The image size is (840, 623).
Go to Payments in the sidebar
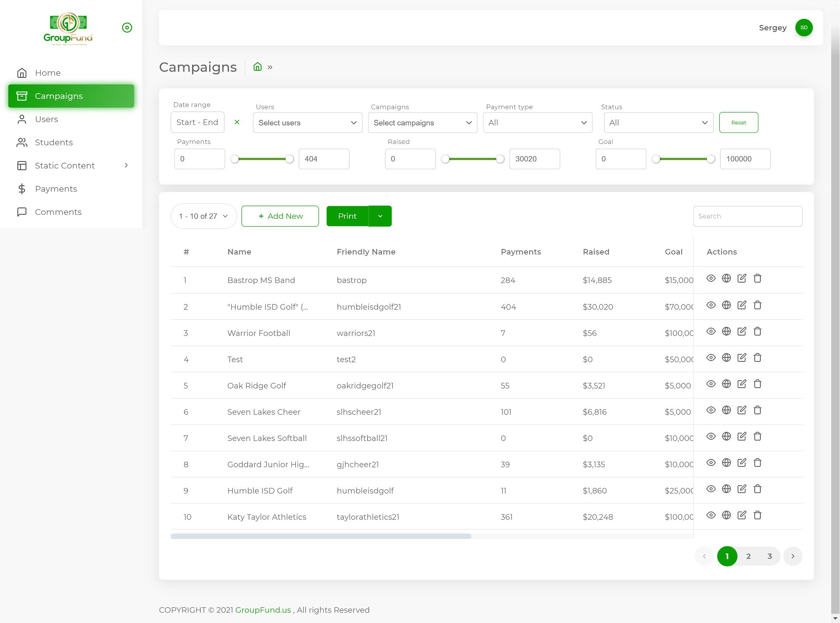[x=56, y=189]
